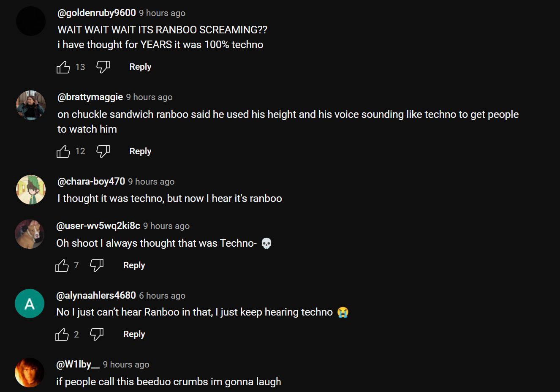Screen dimensions: 560x392
Task: Like the comment by @goldenruby9600
Action: [x=63, y=67]
